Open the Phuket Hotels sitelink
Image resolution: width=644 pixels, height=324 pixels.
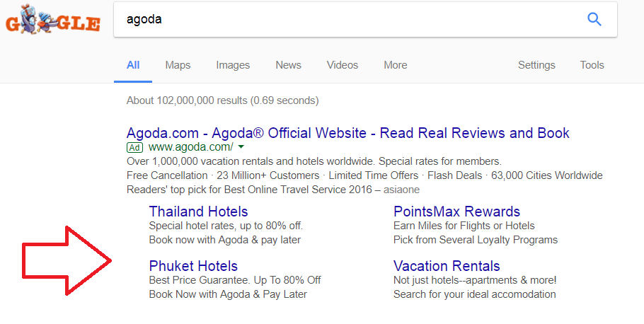point(193,266)
